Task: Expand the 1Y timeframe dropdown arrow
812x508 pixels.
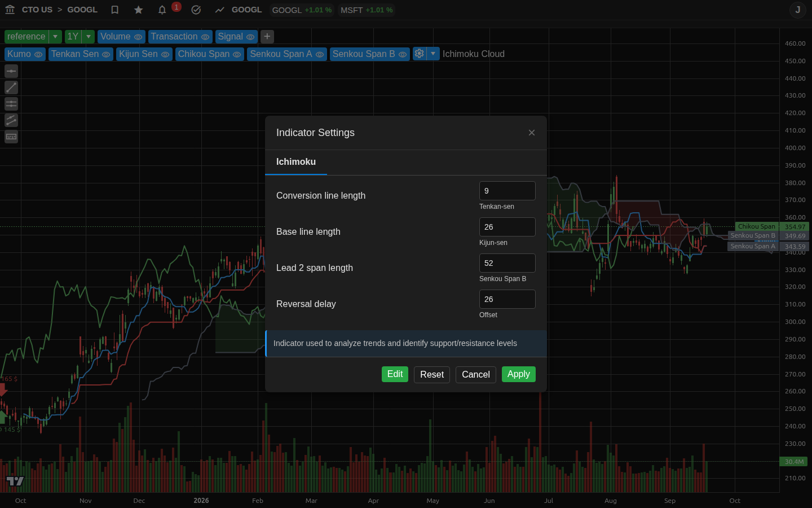Action: [x=89, y=37]
